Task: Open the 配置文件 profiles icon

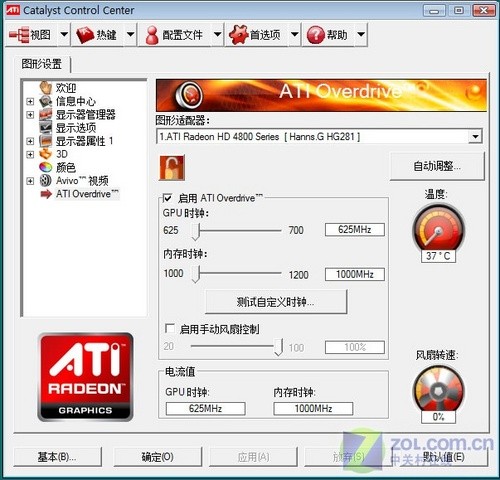Action: (152, 35)
